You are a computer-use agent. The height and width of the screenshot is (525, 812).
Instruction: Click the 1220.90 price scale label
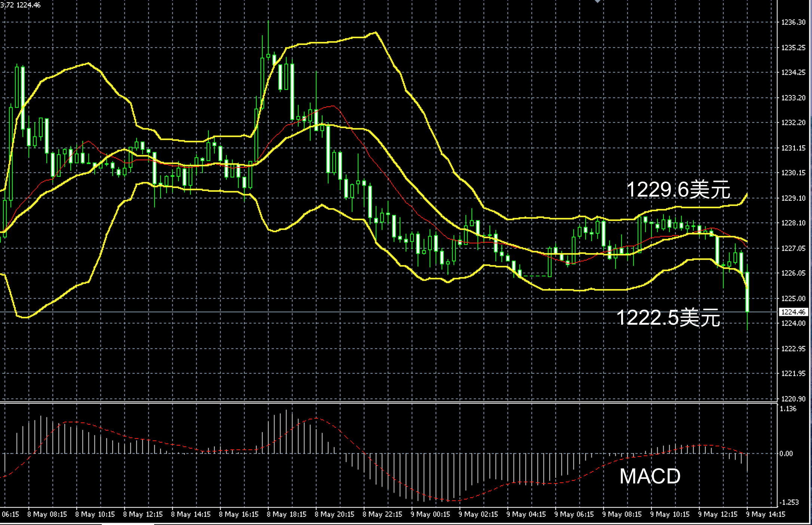coord(793,399)
